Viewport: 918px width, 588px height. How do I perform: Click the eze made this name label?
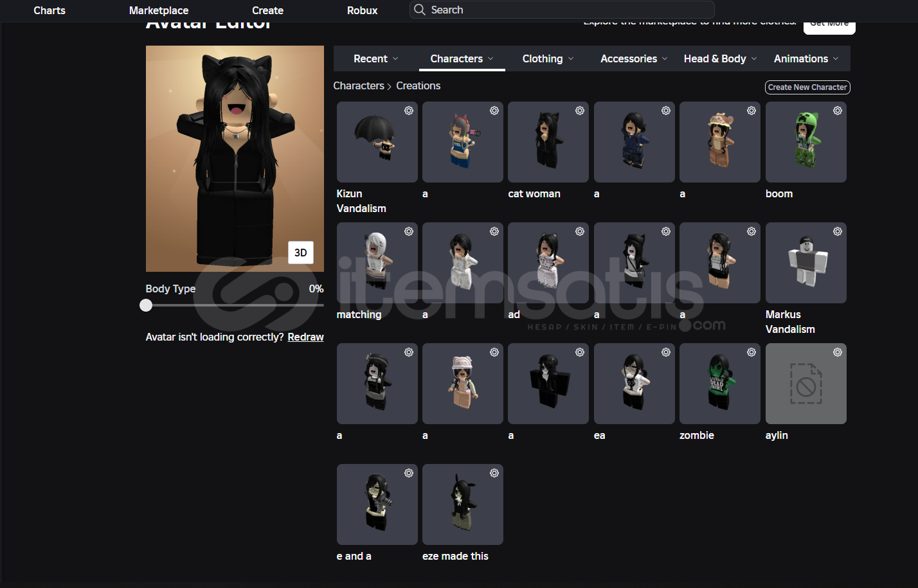coord(455,556)
